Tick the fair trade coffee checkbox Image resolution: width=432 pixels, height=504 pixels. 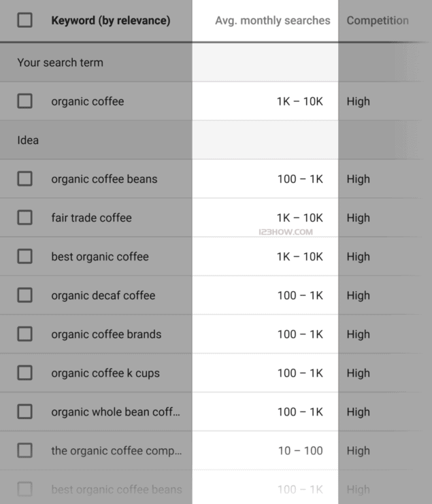24,218
